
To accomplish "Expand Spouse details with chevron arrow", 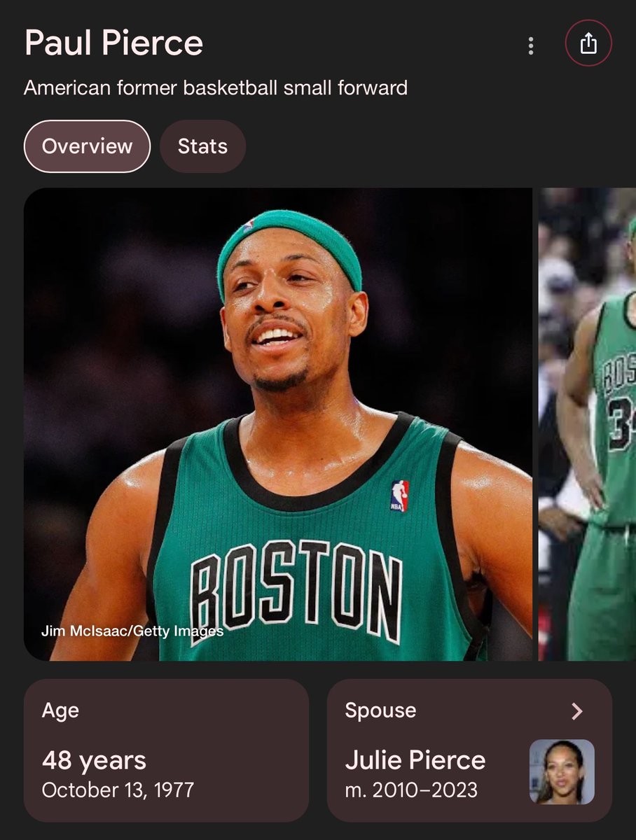I will point(577,712).
